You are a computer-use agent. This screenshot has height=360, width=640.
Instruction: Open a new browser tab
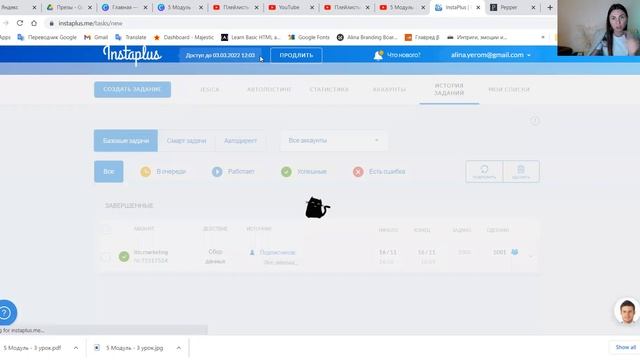tap(550, 7)
